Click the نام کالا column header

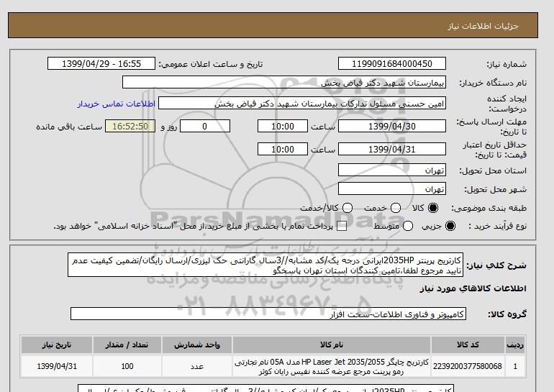pyautogui.click(x=332, y=345)
